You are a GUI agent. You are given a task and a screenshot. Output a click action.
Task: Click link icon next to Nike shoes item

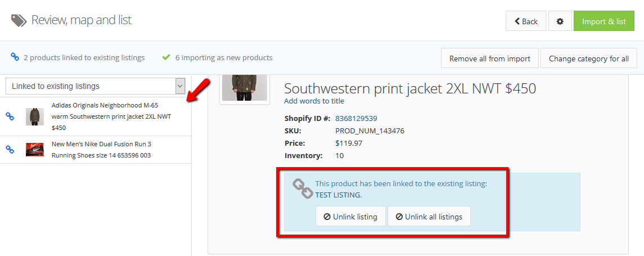(10, 149)
